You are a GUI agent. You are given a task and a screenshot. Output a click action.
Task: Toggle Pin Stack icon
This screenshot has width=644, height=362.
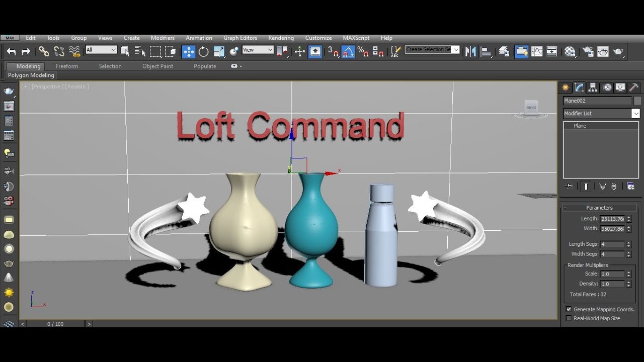pos(569,187)
